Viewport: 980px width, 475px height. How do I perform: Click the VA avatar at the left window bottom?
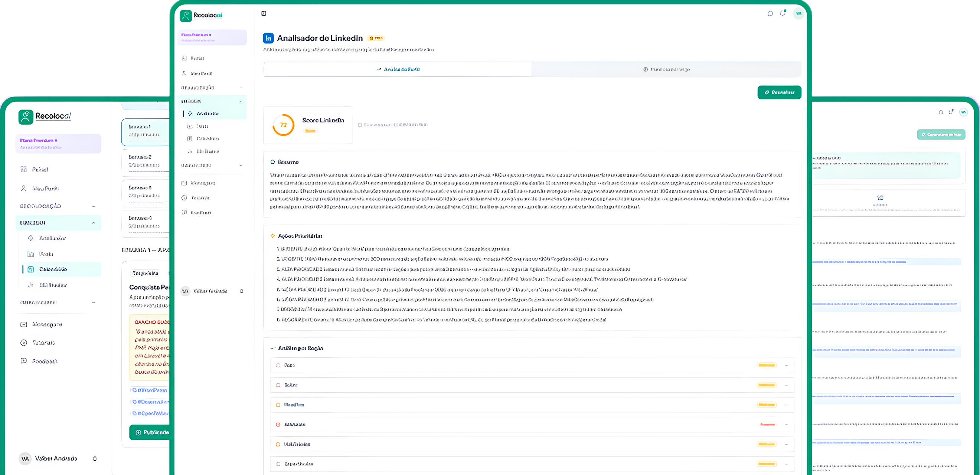[x=25, y=459]
